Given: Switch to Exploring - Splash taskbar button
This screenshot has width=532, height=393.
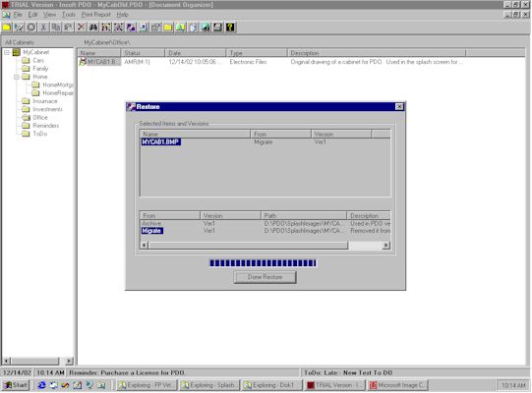Looking at the screenshot, I should pos(209,385).
